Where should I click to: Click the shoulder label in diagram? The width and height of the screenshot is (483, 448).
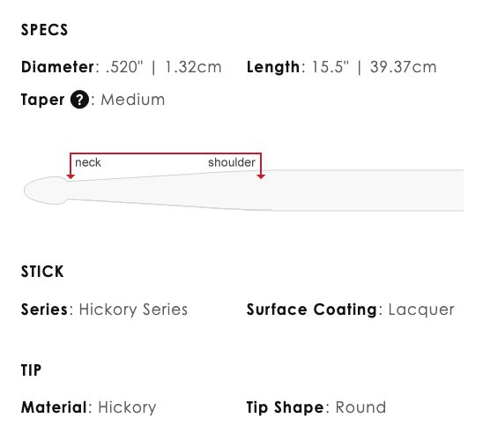point(232,162)
